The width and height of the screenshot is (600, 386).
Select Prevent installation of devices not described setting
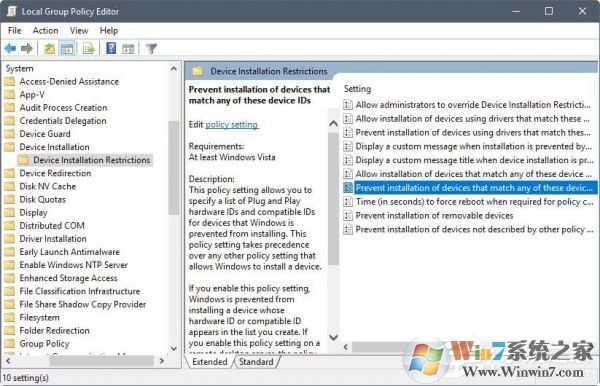pos(474,229)
